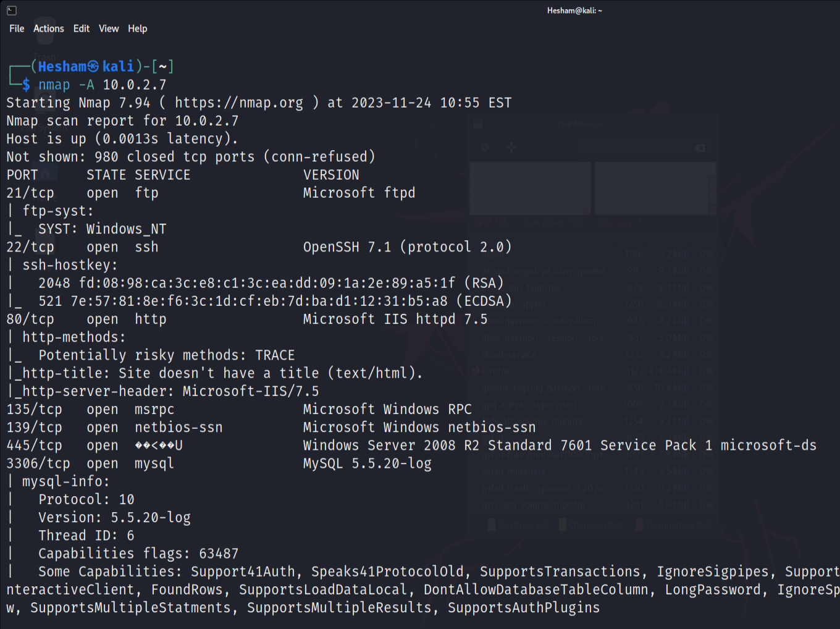Click the Potentially risky methods: TRACE line
This screenshot has height=629, width=840.
point(167,355)
